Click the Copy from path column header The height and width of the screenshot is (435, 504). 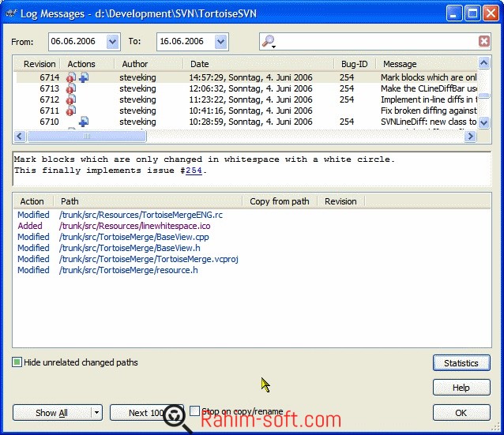[280, 201]
